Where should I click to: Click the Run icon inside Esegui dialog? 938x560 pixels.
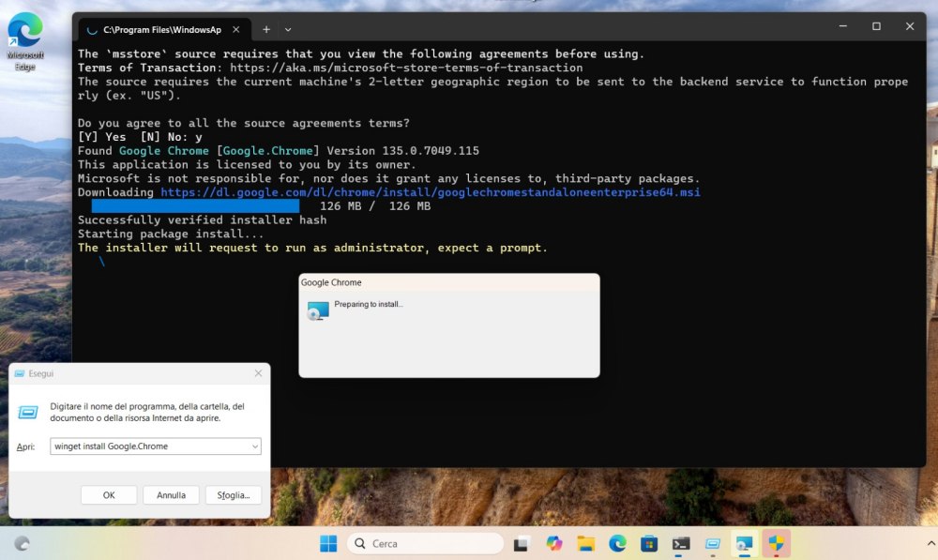click(27, 412)
